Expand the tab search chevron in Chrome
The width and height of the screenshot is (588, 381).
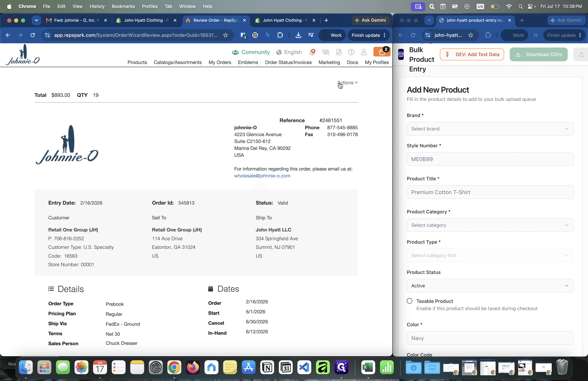(x=36, y=20)
